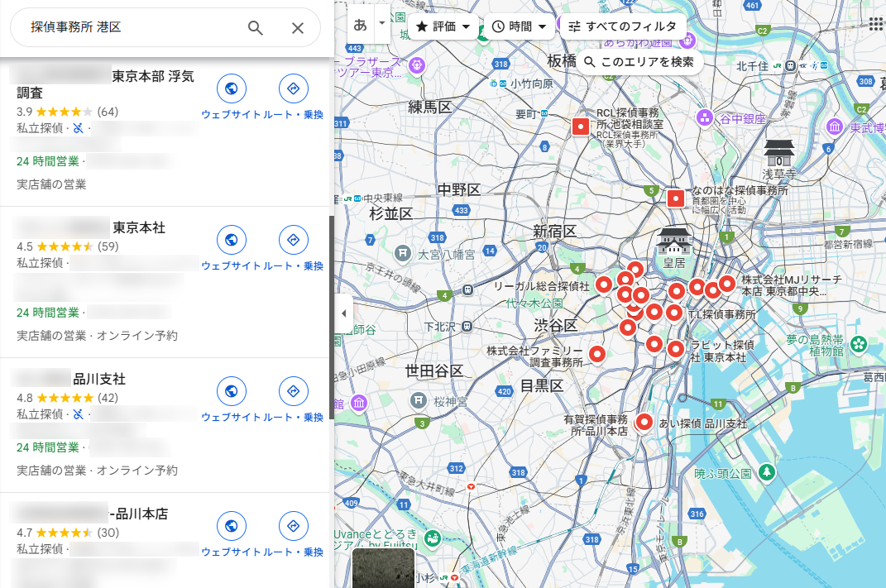Click the 新宿区 ward label on map

click(554, 231)
